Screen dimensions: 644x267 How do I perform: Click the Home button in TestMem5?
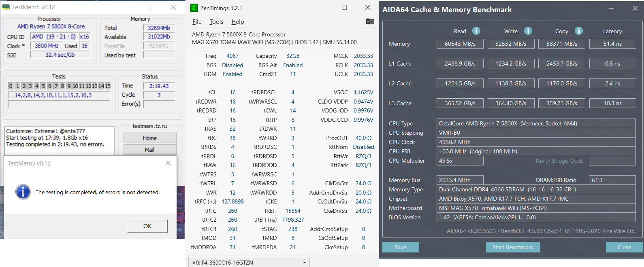[x=150, y=138]
